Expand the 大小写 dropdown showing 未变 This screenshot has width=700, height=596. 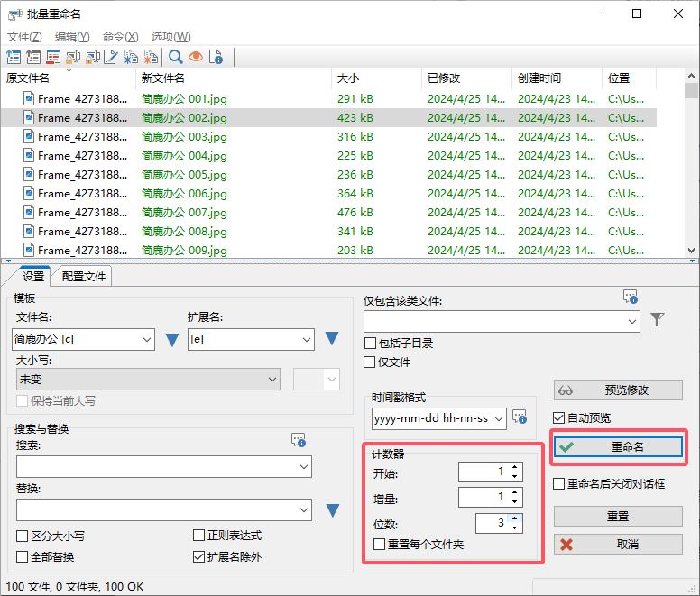(x=272, y=380)
